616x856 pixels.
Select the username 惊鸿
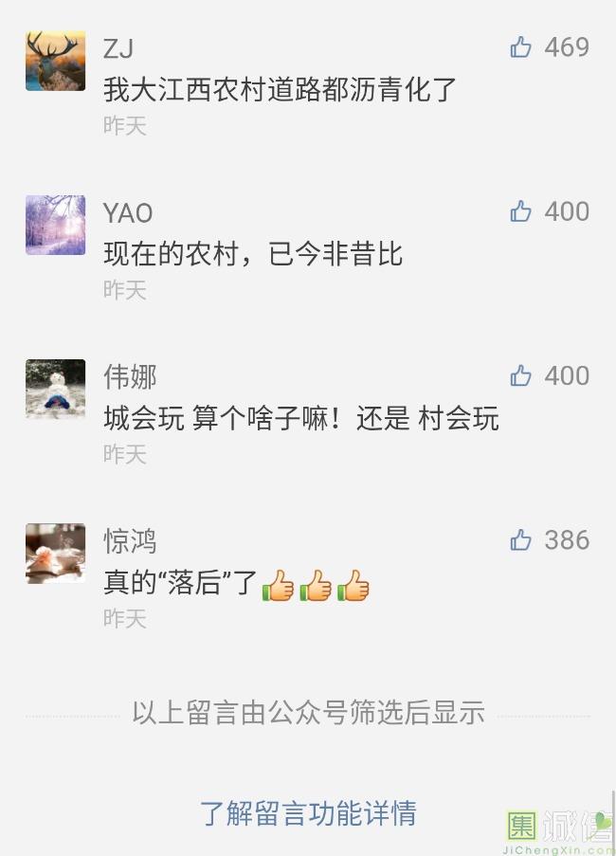130,541
